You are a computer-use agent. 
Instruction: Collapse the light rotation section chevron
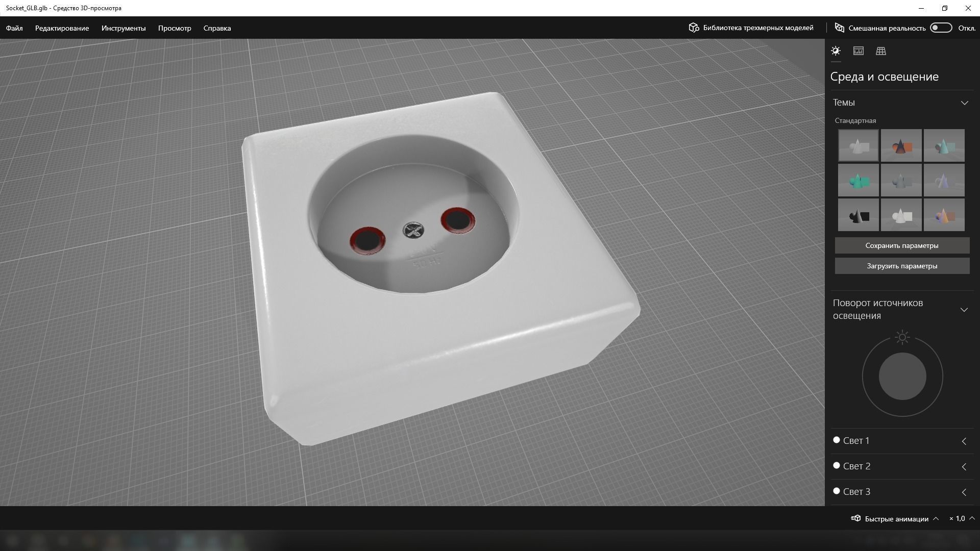(964, 310)
